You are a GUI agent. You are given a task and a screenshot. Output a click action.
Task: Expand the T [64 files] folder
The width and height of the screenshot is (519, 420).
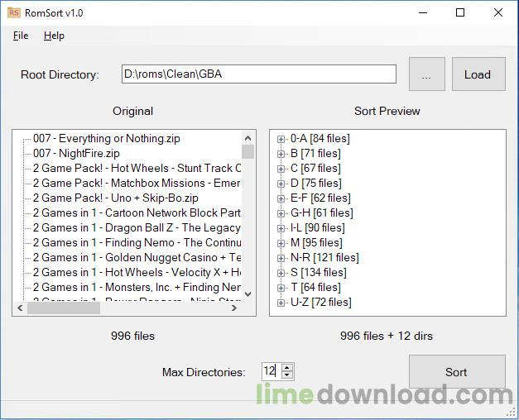click(281, 288)
